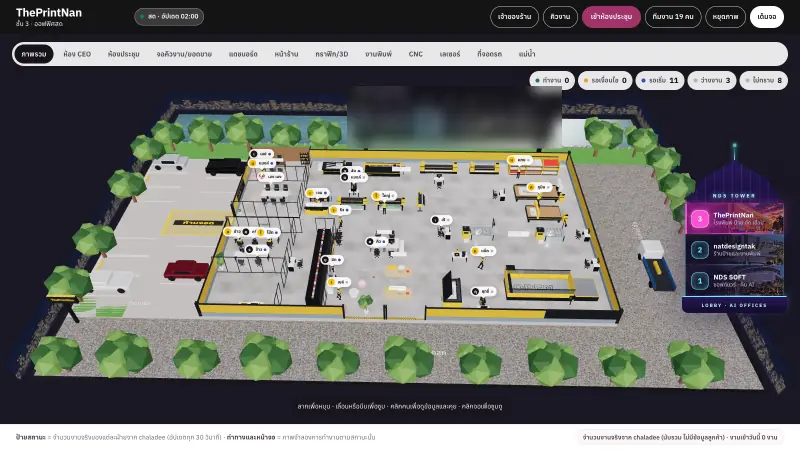
Task: Select floor 1 NDS SOFT in NDS Tower
Action: 734,280
